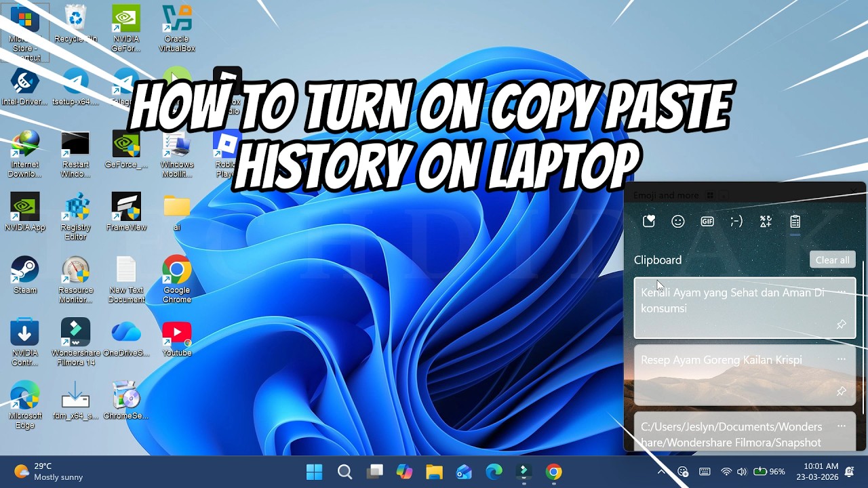Select the Google Chrome desktop shortcut
The width and height of the screenshot is (868, 488).
pos(176,280)
